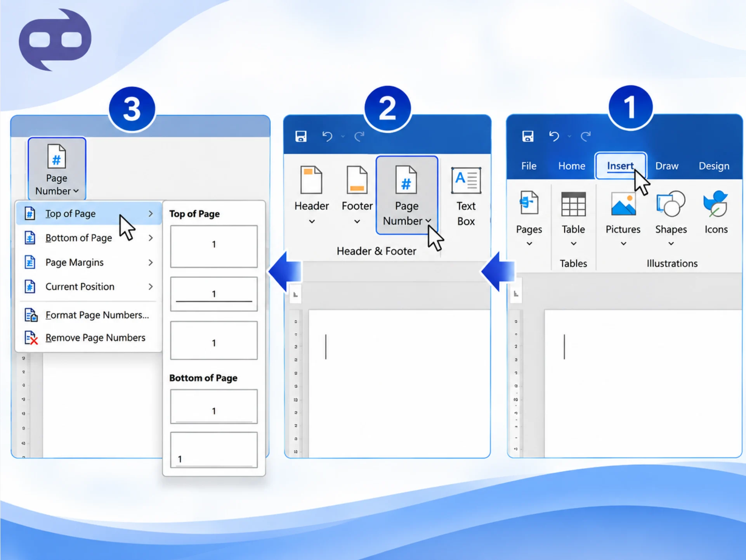Expand the Footer dropdown chevron
Image resolution: width=746 pixels, height=560 pixels.
coord(357,222)
